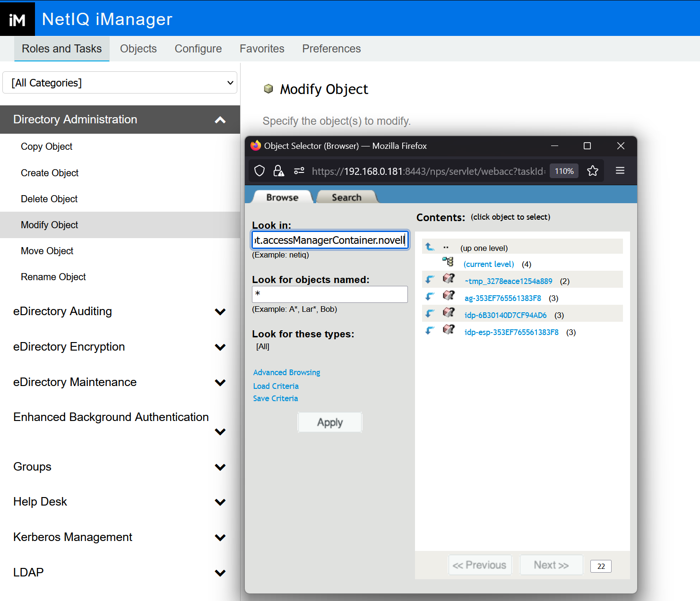Open the Advanced Browsing link
Image resolution: width=700 pixels, height=601 pixels.
pyautogui.click(x=286, y=372)
